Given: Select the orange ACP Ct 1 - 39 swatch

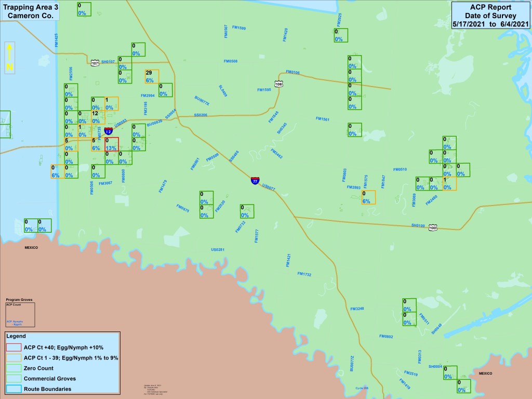Looking at the screenshot, I should click(x=14, y=357).
